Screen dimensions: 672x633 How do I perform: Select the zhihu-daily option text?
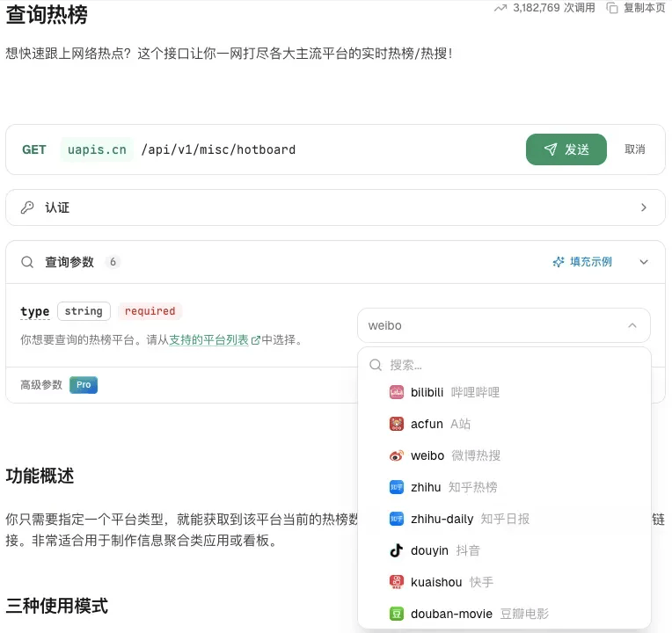442,519
